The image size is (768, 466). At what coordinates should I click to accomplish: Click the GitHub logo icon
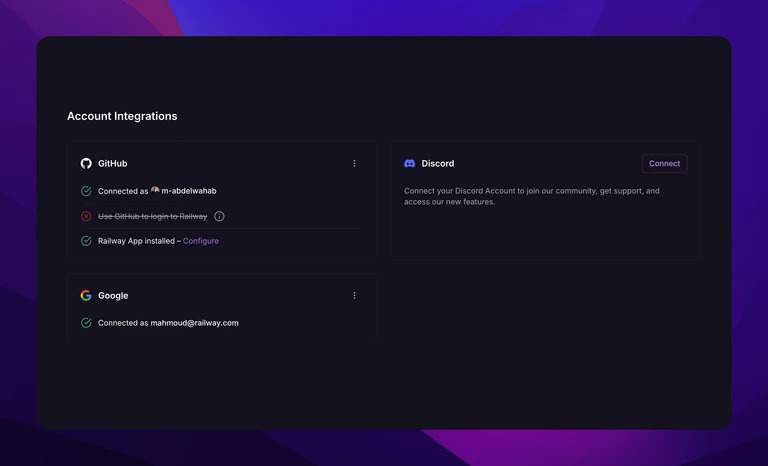point(86,164)
